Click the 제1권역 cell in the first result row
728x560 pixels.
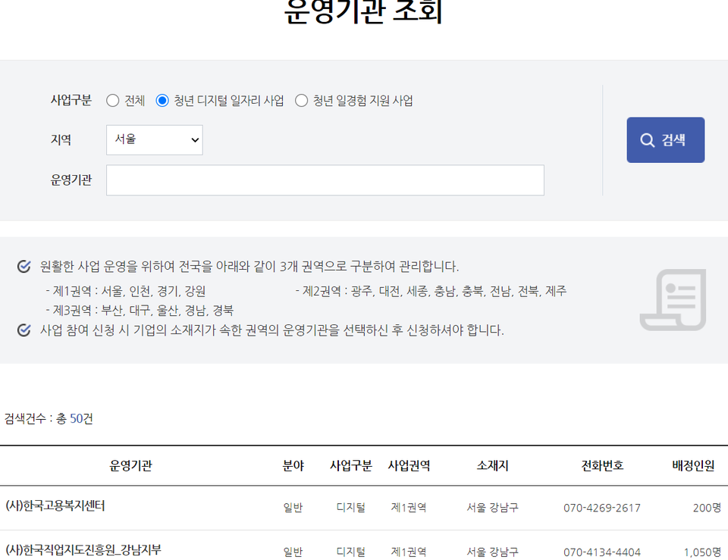pos(409,508)
